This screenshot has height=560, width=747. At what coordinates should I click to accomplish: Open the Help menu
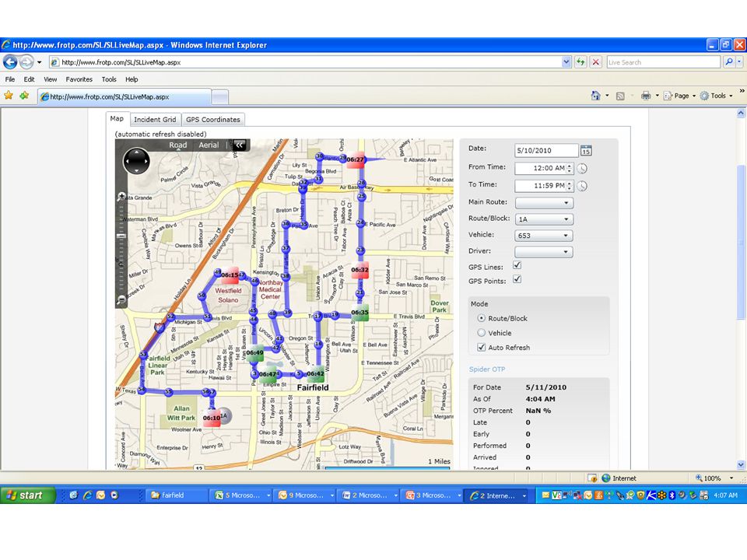click(x=132, y=79)
